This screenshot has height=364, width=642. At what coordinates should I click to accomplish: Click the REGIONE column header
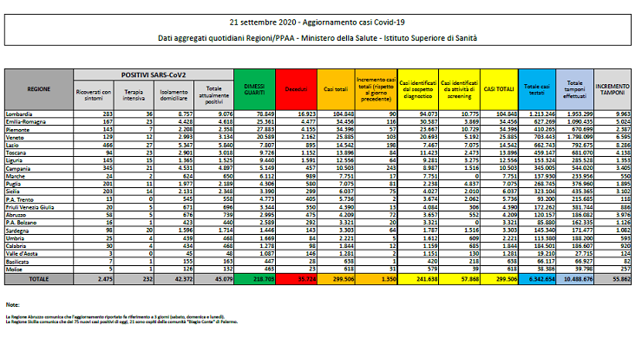point(39,89)
